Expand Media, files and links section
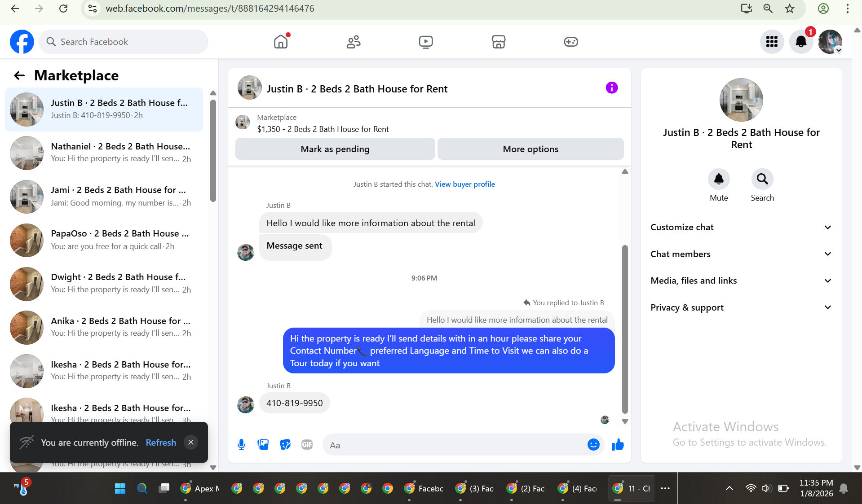 [741, 280]
